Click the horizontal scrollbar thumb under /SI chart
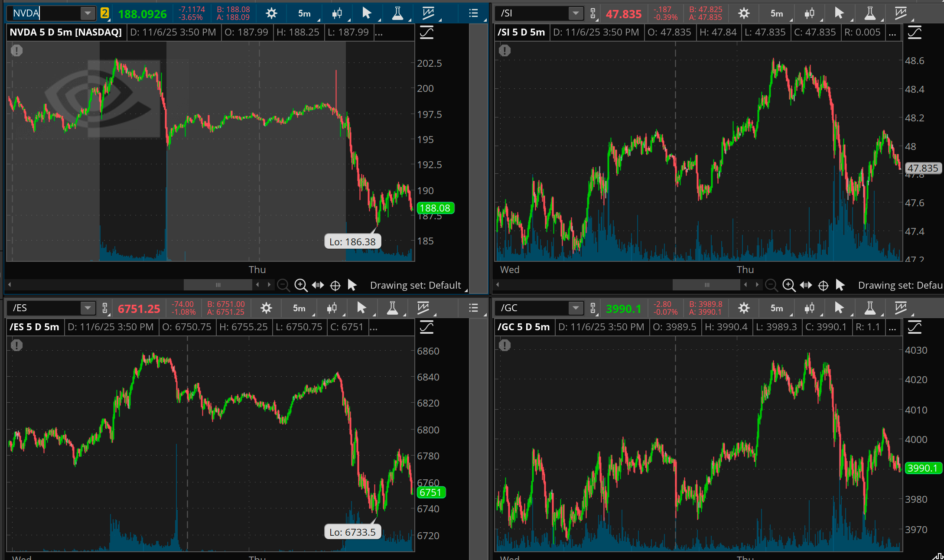 pos(706,285)
